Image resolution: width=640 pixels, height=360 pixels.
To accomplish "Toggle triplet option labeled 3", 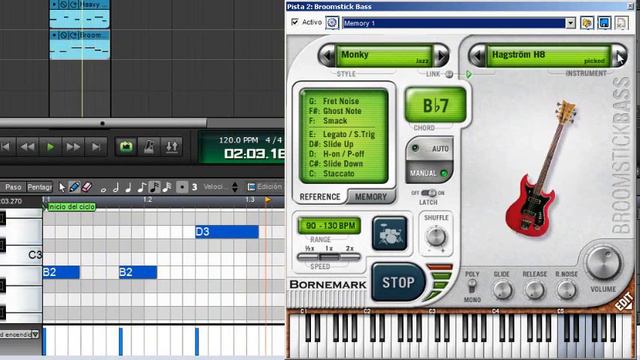I will (195, 187).
